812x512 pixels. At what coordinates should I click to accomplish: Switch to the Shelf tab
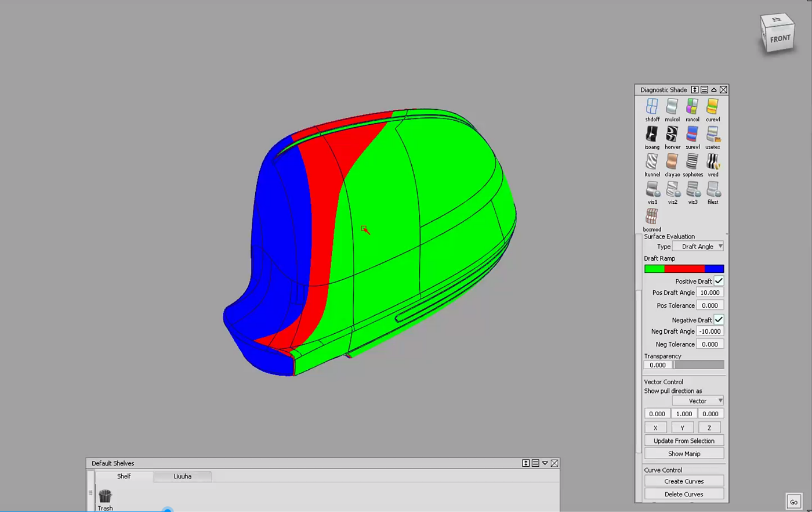point(124,477)
